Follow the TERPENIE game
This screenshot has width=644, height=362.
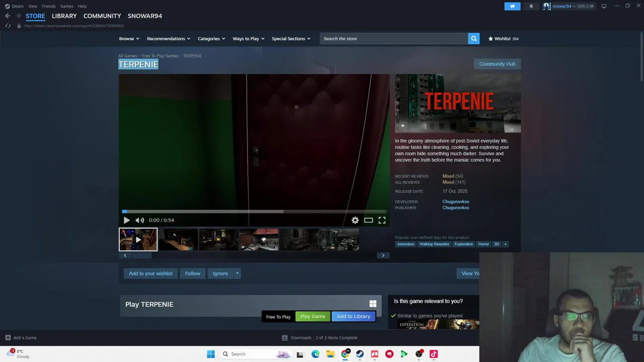point(193,274)
